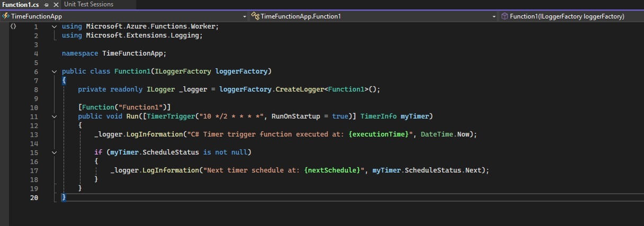The image size is (644, 226).
Task: Close the Function1.cs tab
Action: pos(56,5)
